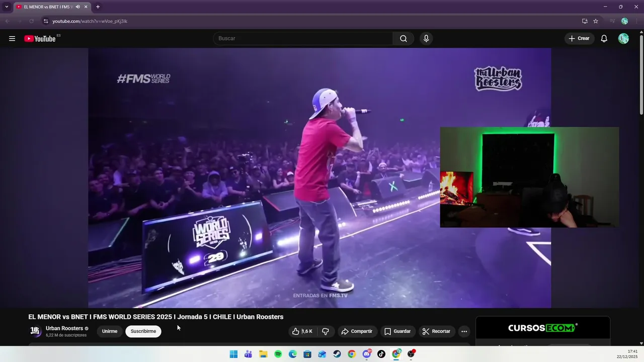Image resolution: width=644 pixels, height=362 pixels.
Task: Click the video player to pause
Action: point(319,178)
